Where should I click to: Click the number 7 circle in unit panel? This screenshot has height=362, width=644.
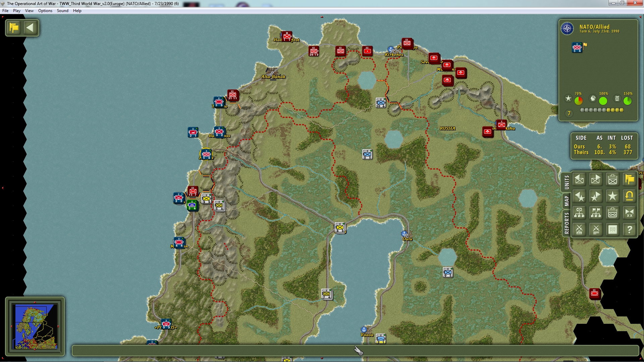(x=569, y=113)
